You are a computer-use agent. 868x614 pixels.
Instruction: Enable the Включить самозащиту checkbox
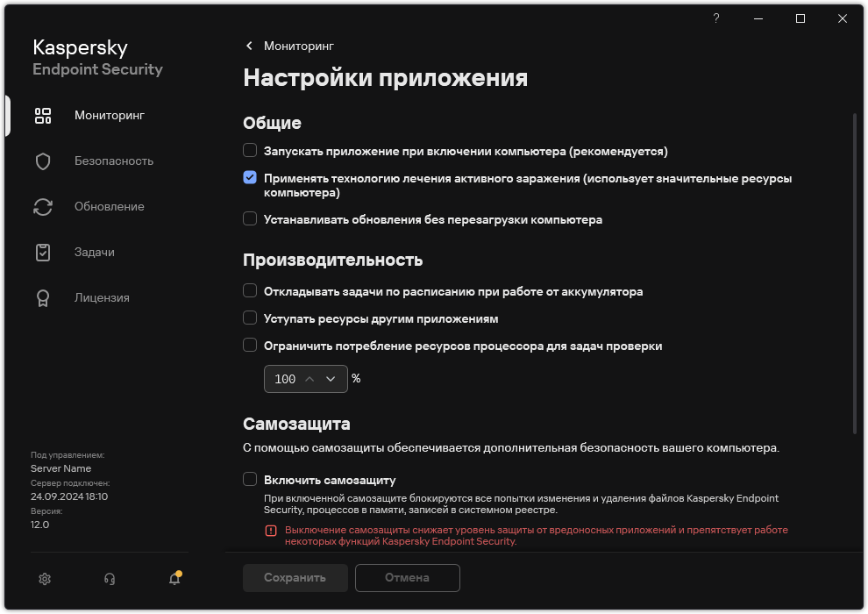click(x=250, y=480)
